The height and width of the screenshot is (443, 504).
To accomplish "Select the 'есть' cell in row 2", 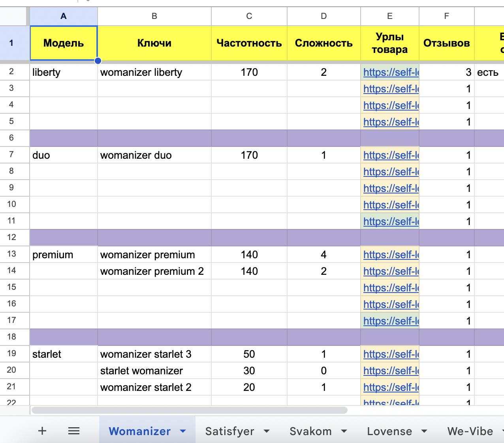I will pos(489,72).
